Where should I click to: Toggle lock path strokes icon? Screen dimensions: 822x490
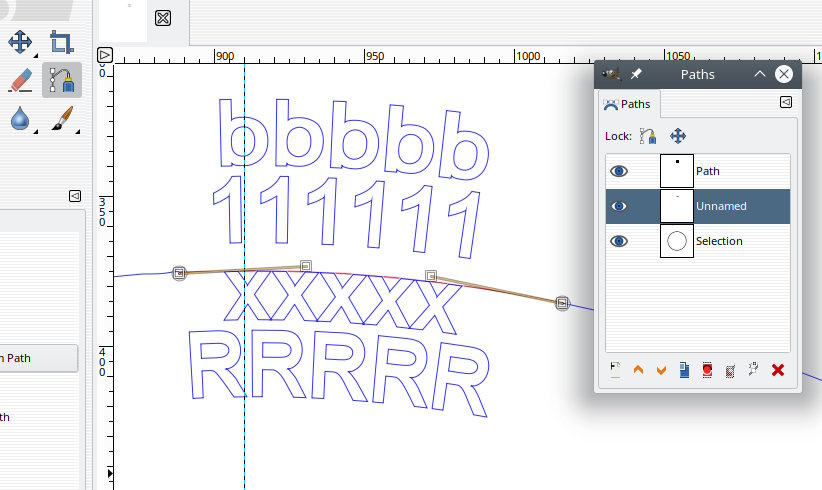(647, 136)
